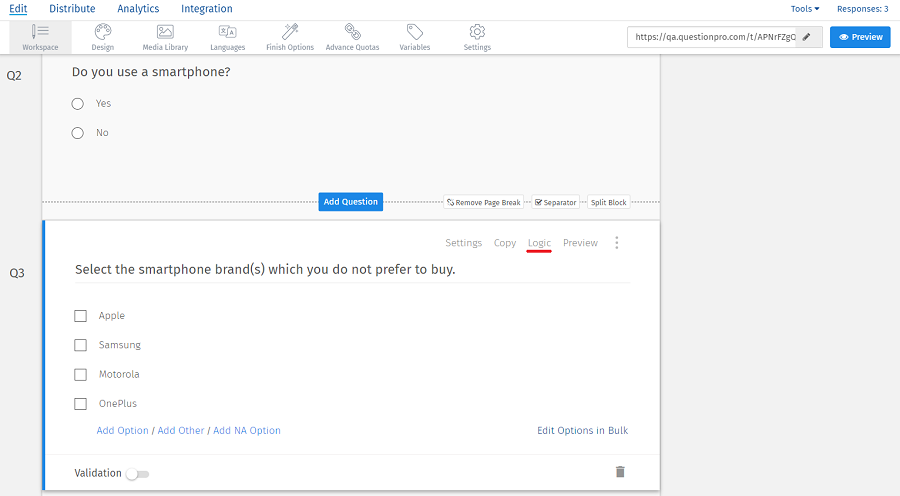
Task: Click the survey URL input field
Action: 710,37
